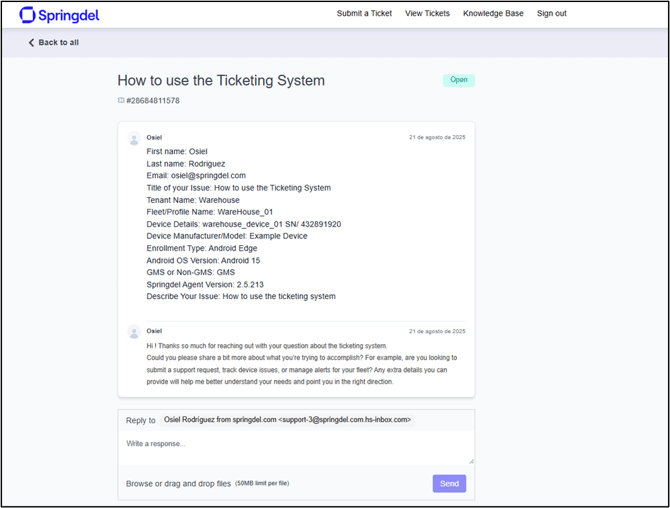
Task: Click the Springdel logo icon
Action: tap(27, 15)
